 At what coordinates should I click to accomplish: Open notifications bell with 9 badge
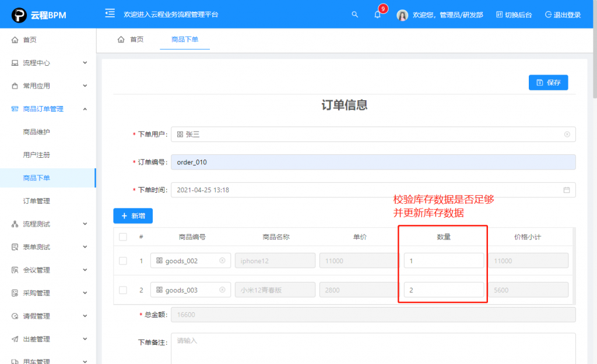click(x=378, y=15)
